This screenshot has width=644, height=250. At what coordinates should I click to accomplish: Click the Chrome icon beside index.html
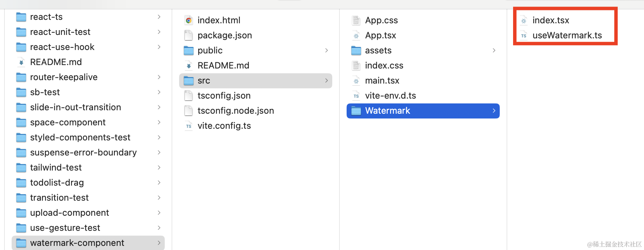[x=189, y=21]
